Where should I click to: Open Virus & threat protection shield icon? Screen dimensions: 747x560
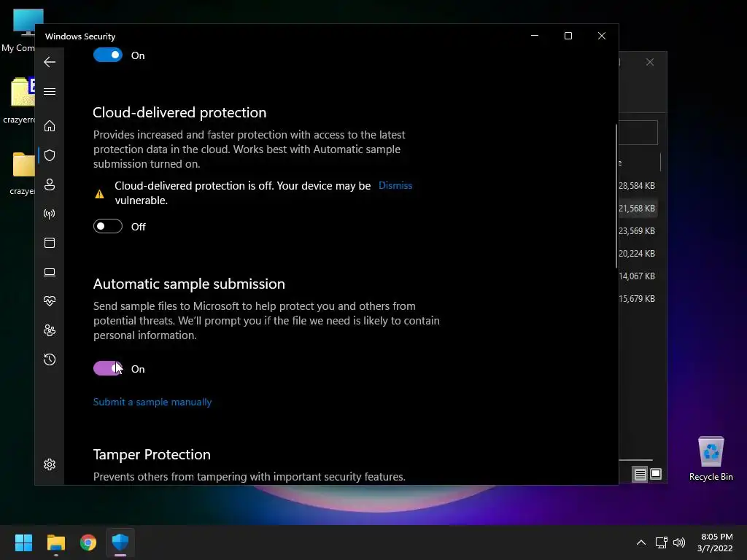pos(50,155)
